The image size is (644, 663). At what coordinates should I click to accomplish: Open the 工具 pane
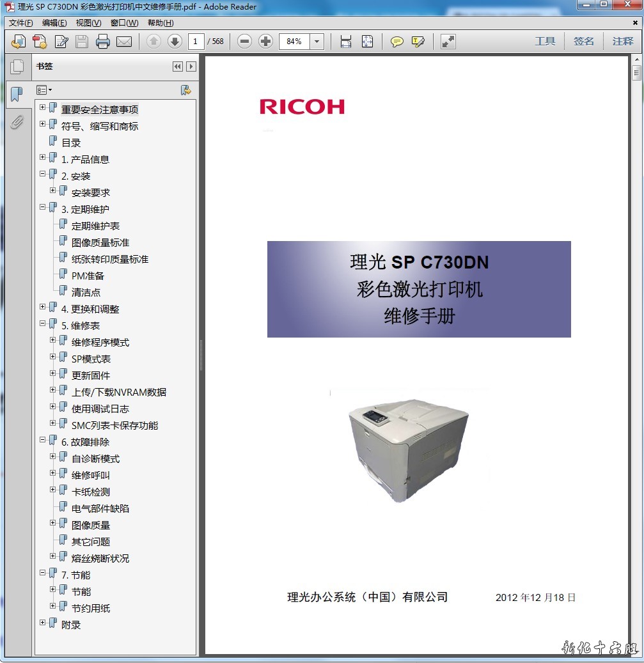click(x=545, y=42)
